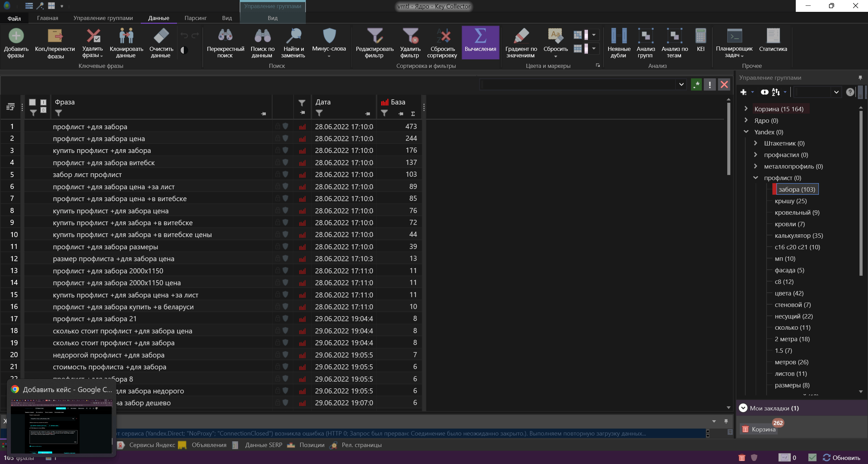
Task: Select the крышу (25) group in tree
Action: point(790,201)
